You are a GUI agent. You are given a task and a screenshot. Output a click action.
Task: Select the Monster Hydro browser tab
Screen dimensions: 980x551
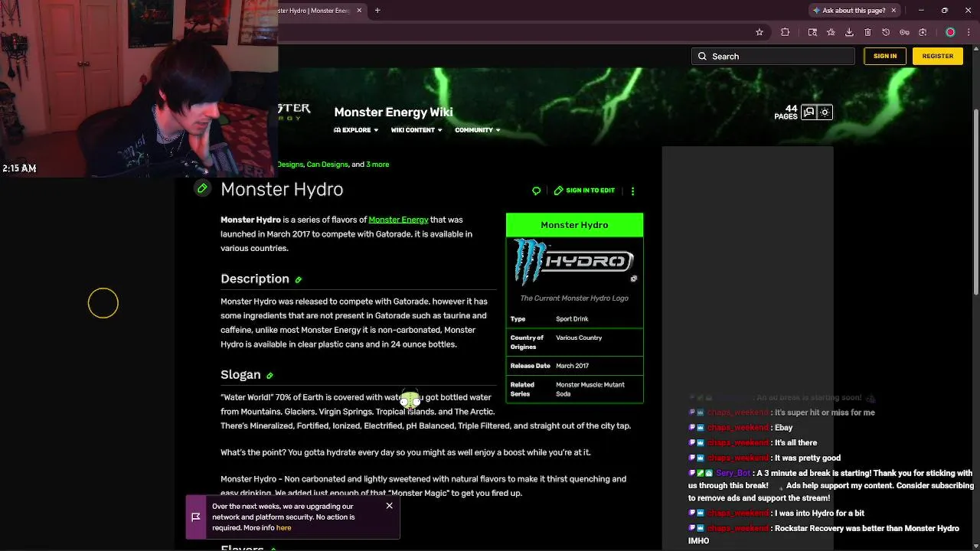pyautogui.click(x=314, y=10)
